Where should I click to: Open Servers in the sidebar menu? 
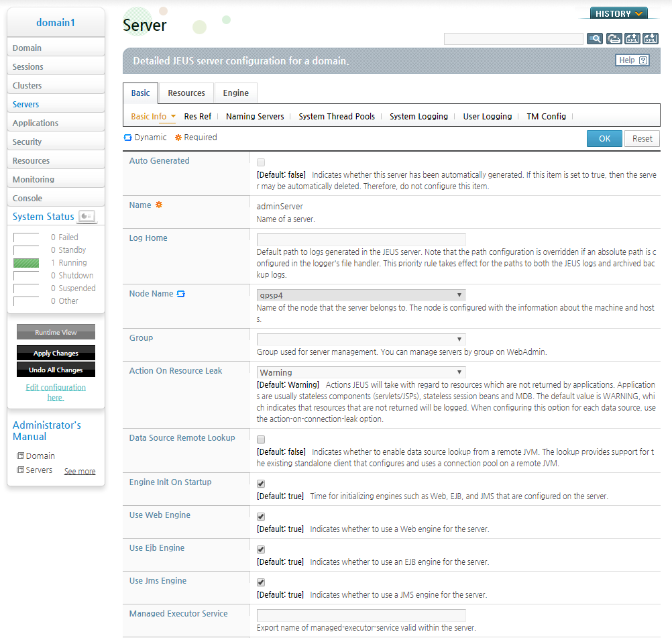(x=56, y=104)
